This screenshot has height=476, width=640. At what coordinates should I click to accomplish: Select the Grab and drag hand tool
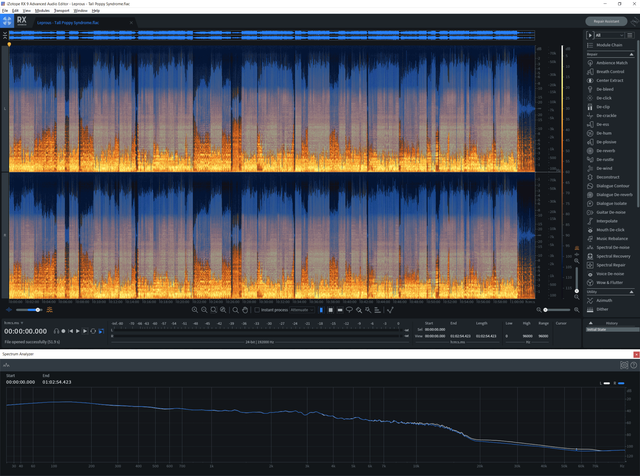[x=245, y=310]
